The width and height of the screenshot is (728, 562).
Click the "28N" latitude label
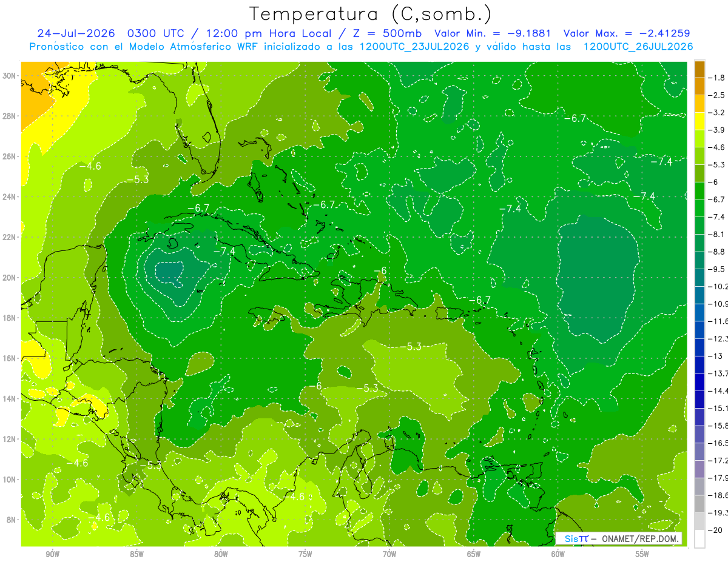point(10,116)
